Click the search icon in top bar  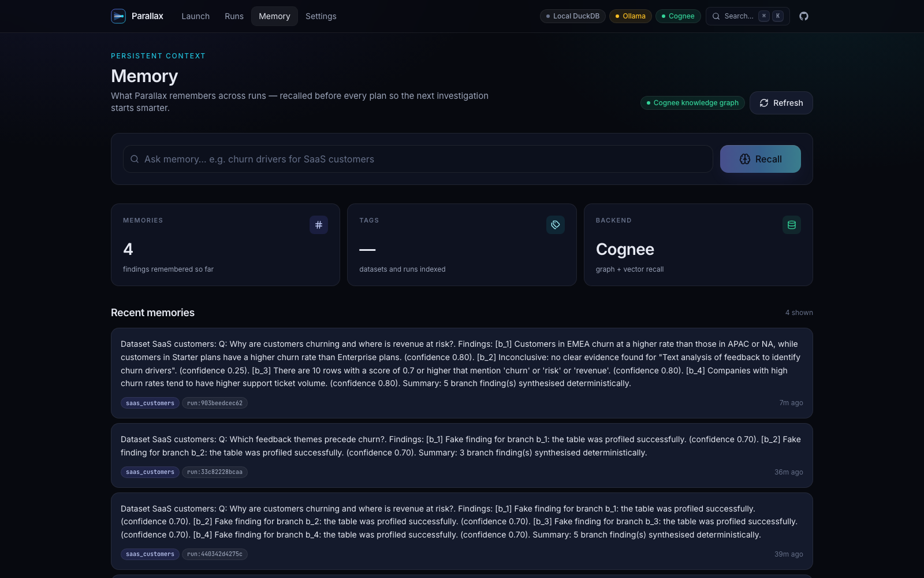click(716, 16)
